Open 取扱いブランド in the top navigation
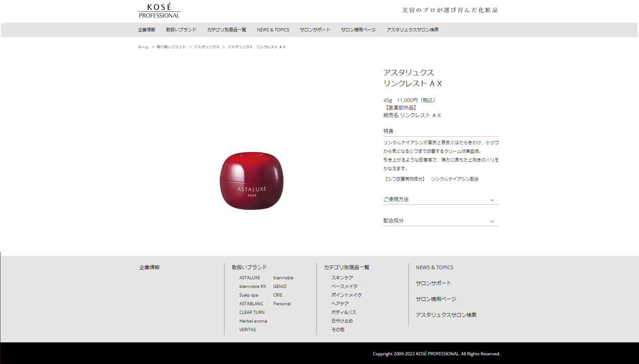This screenshot has width=639, height=364. [x=181, y=30]
